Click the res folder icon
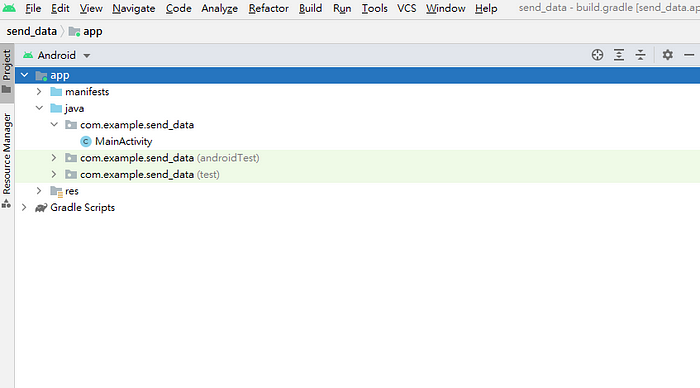Viewport: 700px width, 388px height. [x=56, y=191]
